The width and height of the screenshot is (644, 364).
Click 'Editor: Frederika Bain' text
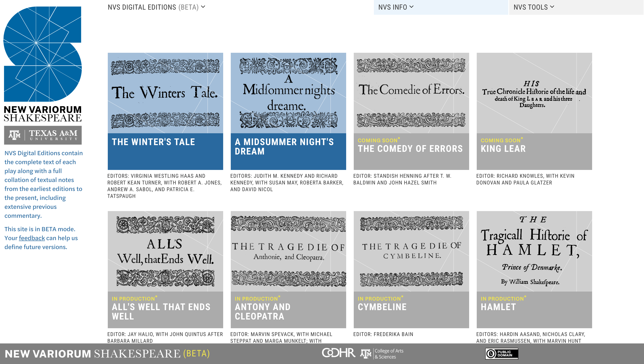[x=383, y=334]
